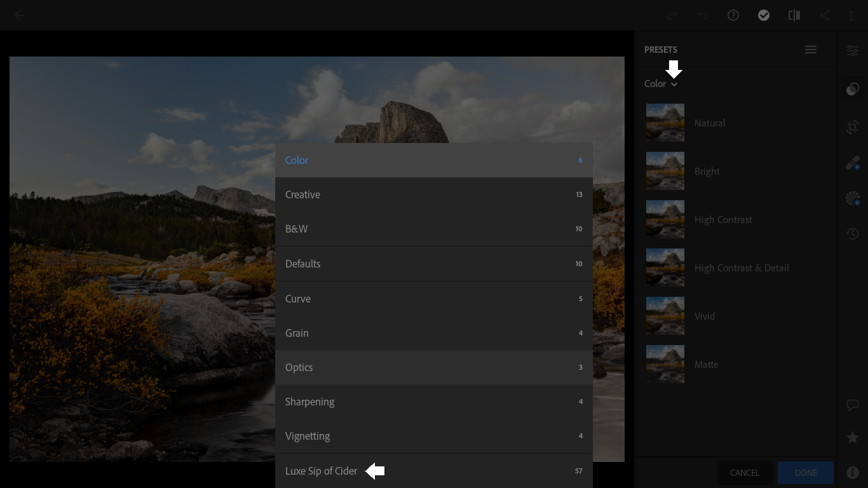Viewport: 868px width, 488px height.
Task: Open the star rating icon
Action: click(x=853, y=438)
